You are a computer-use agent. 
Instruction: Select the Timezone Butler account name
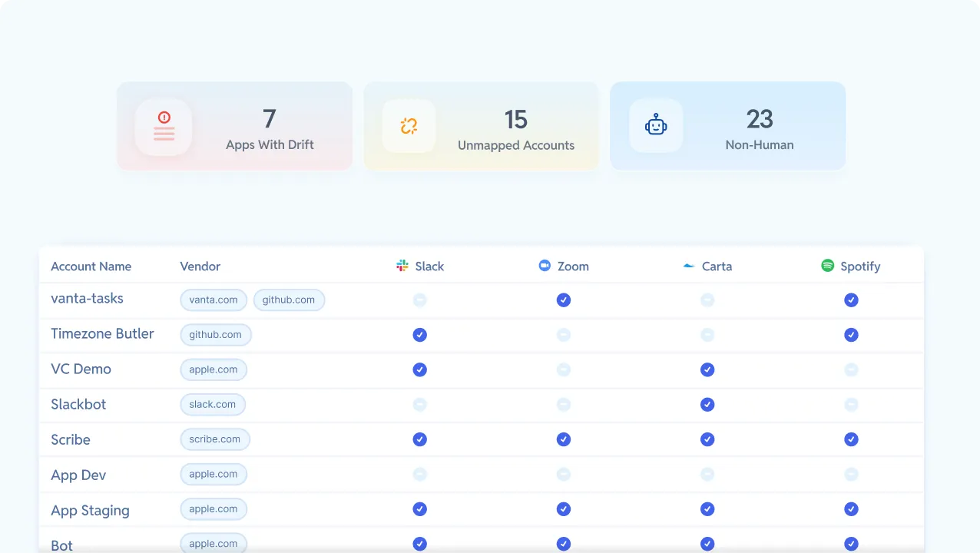tap(102, 333)
